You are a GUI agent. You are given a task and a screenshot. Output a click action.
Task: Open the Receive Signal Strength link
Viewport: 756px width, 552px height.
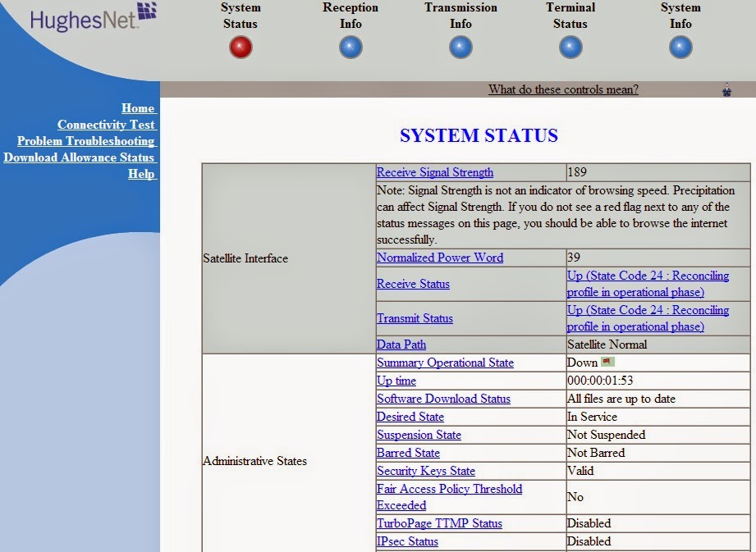coord(435,172)
